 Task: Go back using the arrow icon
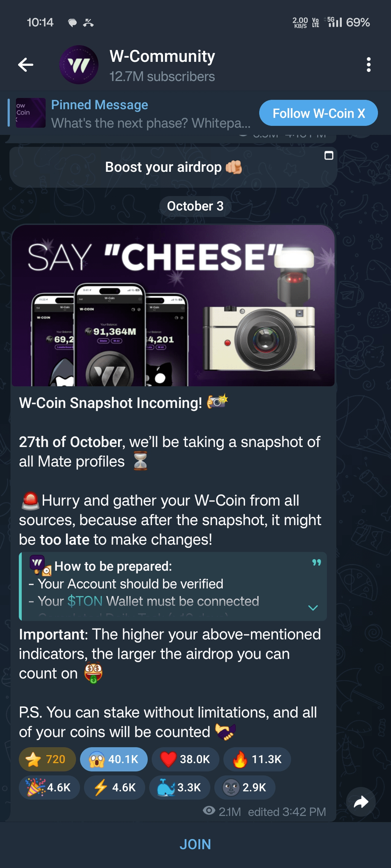pos(26,65)
